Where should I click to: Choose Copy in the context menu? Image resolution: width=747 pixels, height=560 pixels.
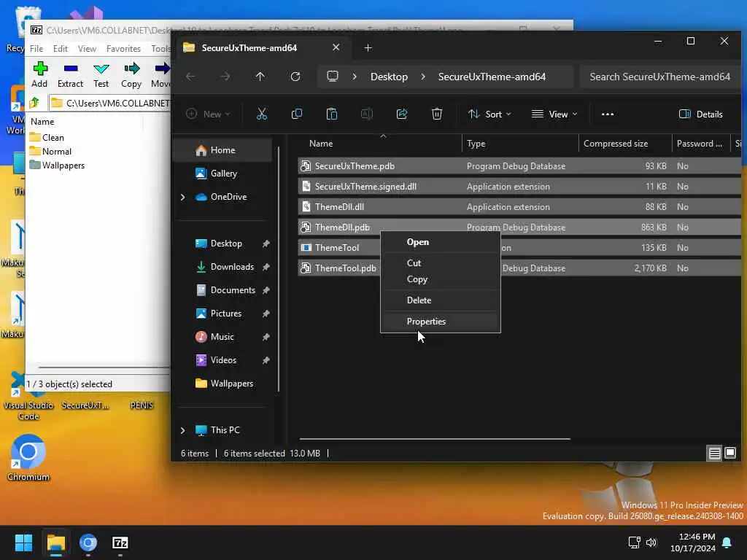pos(440,279)
